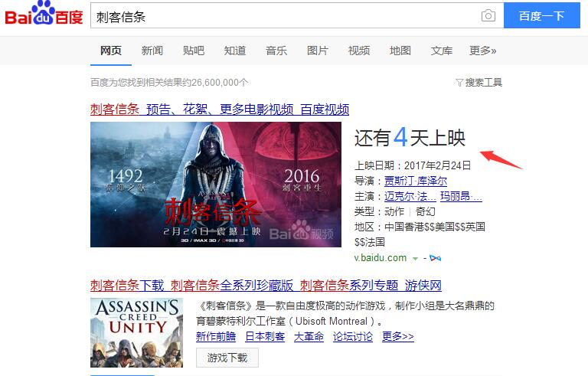Expand 更多>> links under Assassin's Creed result
This screenshot has height=376, width=588.
397,336
